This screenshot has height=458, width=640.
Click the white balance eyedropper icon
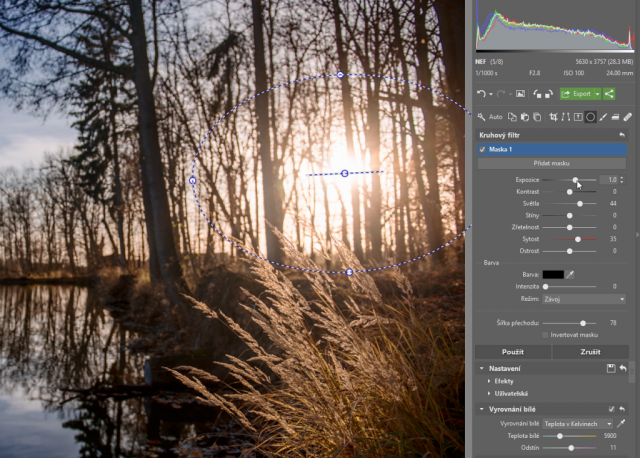pyautogui.click(x=621, y=424)
